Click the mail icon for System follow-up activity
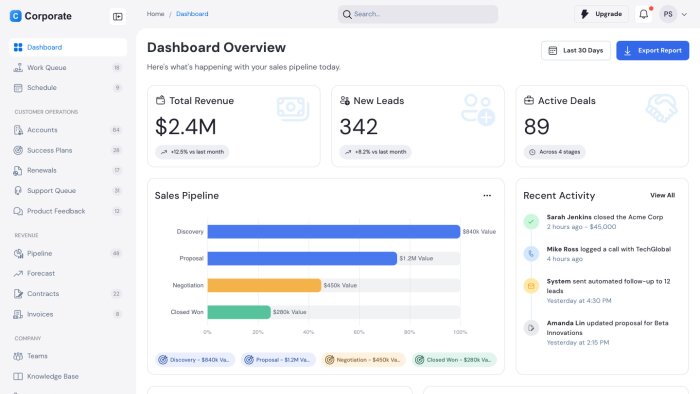700x394 pixels. [531, 286]
